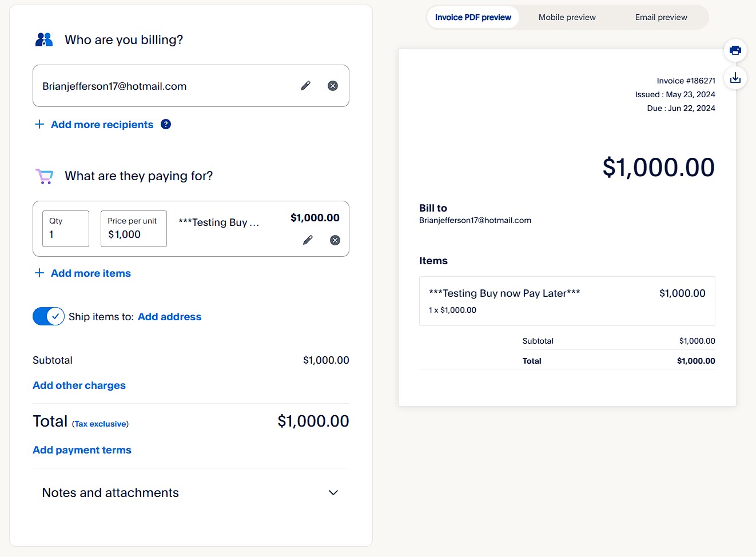Click the download invoice icon
756x557 pixels.
(735, 78)
